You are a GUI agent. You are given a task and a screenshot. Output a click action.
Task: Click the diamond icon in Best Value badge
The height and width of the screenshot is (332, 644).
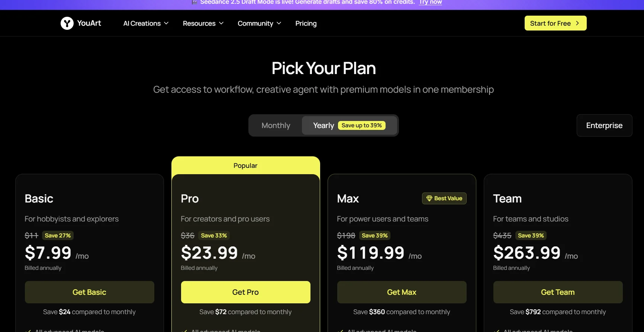pos(429,198)
